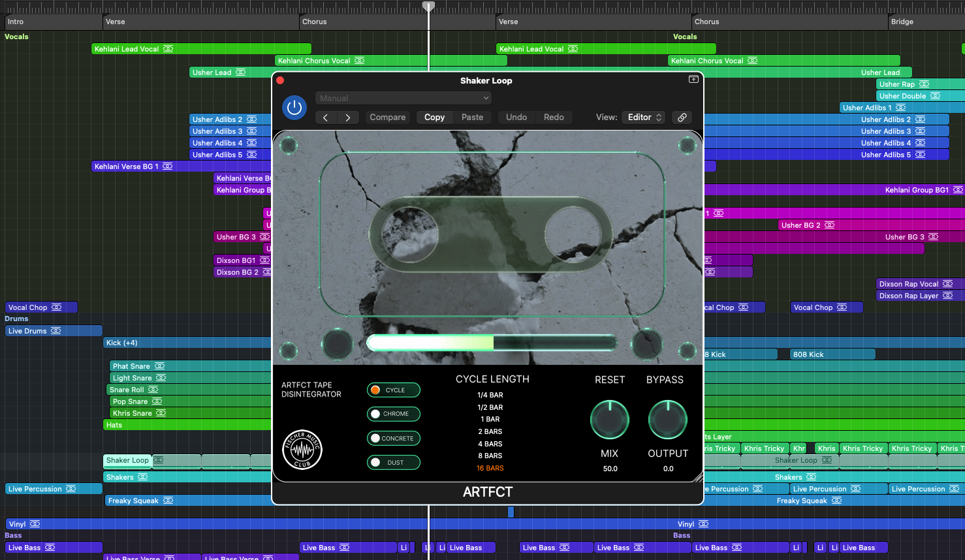Click the loop icon on left Vinyl region

pyautogui.click(x=35, y=524)
